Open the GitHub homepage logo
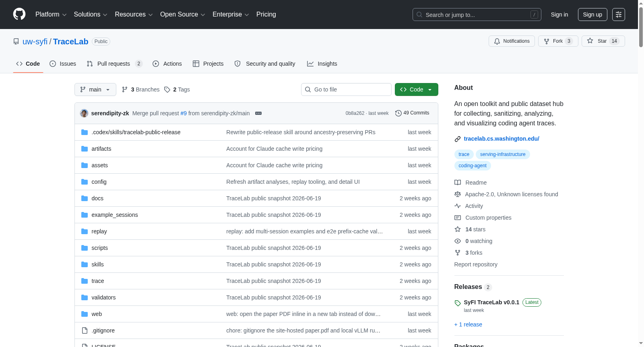The image size is (644, 347). [19, 14]
